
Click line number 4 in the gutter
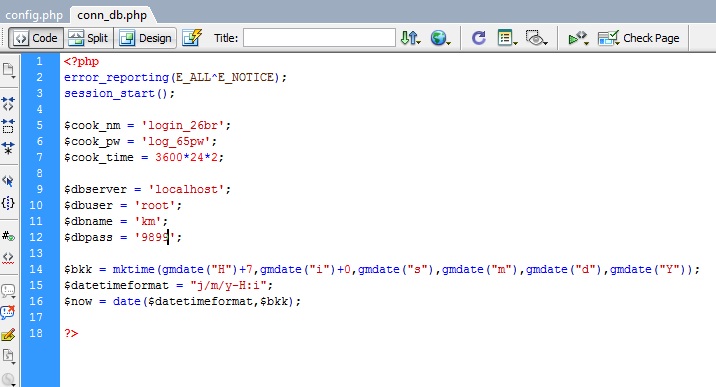(x=40, y=110)
